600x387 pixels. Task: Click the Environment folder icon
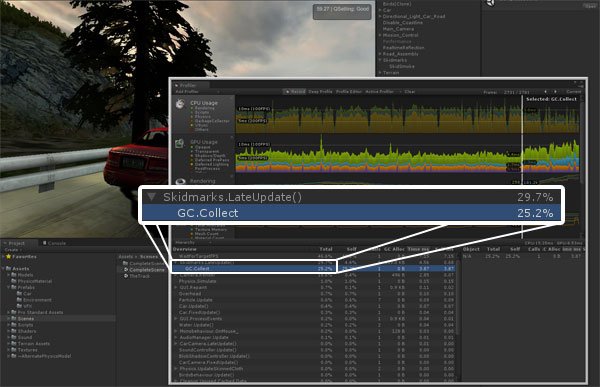click(x=20, y=300)
